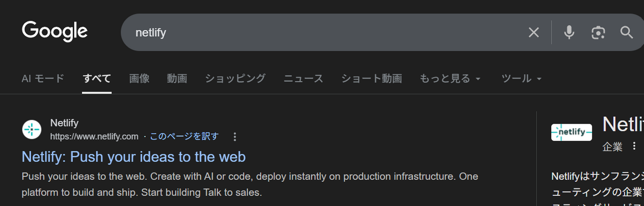Screen dimensions: 644x206
Task: Open three-dot menu next to 企業
Action: [x=634, y=146]
